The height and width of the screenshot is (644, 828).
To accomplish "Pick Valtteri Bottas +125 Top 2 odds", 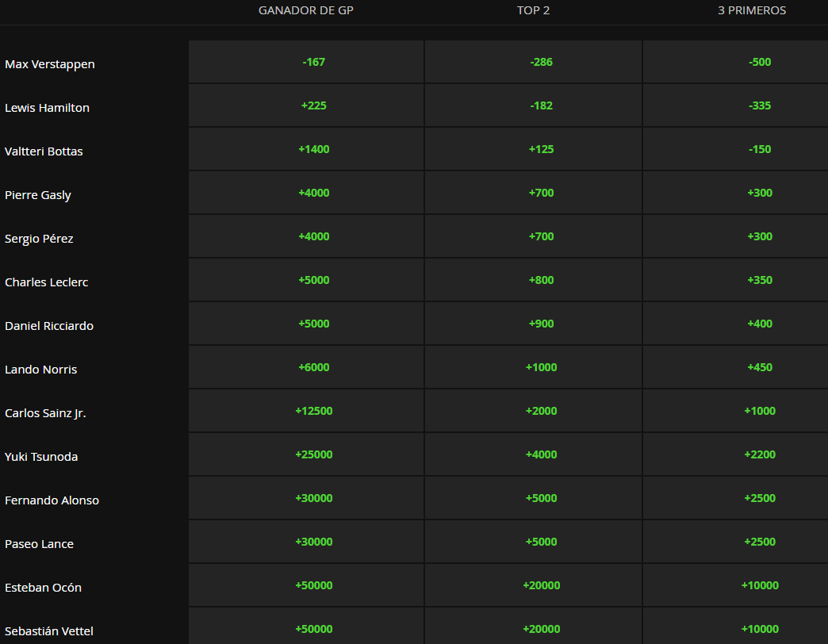I will pos(541,149).
